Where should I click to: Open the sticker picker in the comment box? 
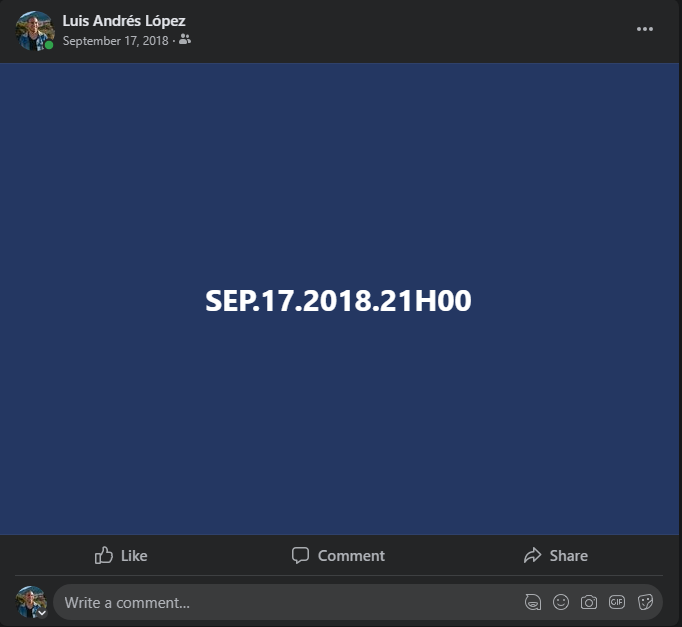pos(645,602)
